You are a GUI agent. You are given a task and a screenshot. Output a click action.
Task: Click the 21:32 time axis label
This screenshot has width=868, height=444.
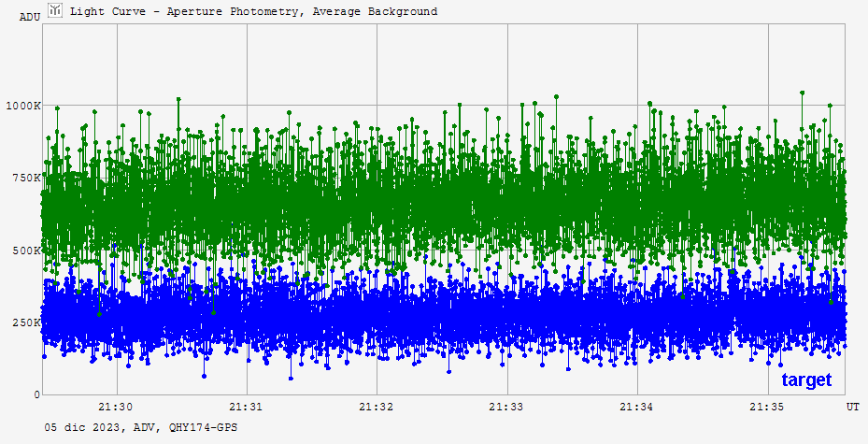coord(376,407)
